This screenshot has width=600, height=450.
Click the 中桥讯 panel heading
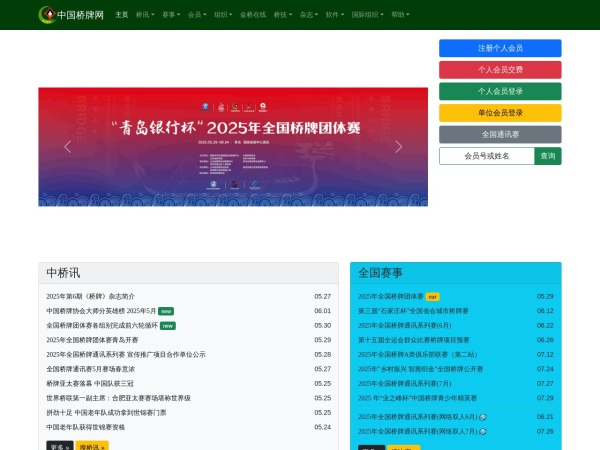63,273
